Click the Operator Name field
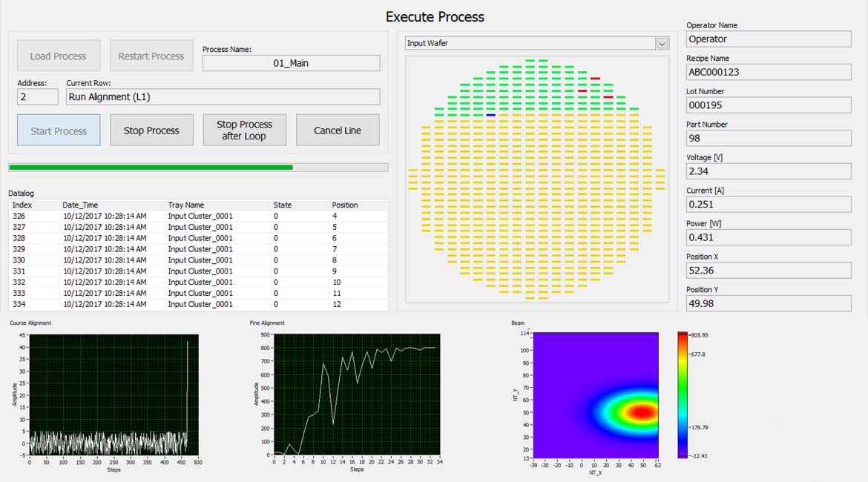Screen dimensions: 868x482 pyautogui.click(x=769, y=39)
